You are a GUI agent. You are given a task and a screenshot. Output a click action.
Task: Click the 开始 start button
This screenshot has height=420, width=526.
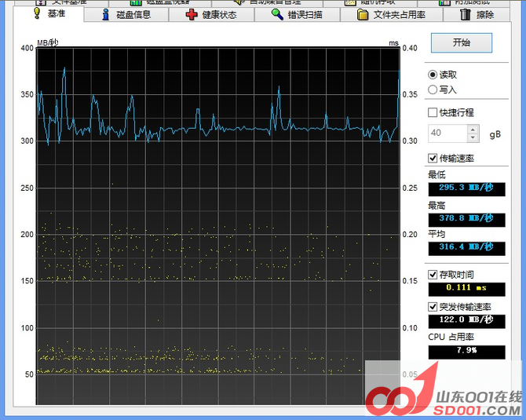(462, 42)
